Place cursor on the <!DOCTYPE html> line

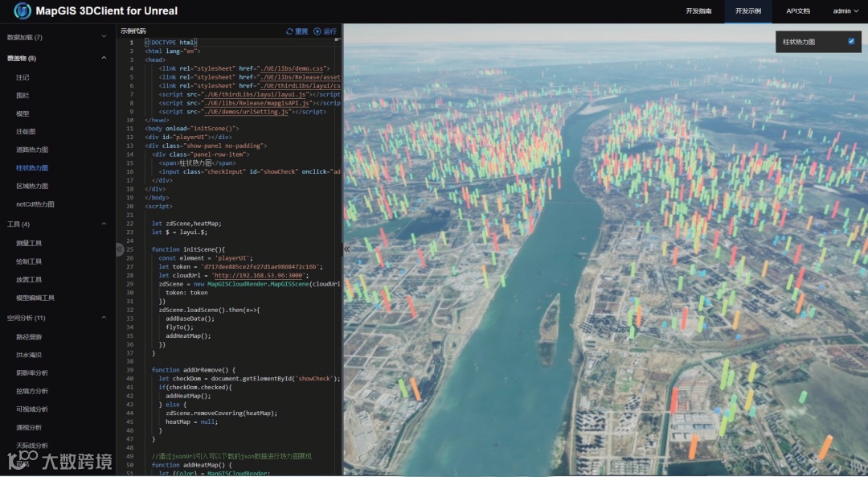pyautogui.click(x=171, y=42)
